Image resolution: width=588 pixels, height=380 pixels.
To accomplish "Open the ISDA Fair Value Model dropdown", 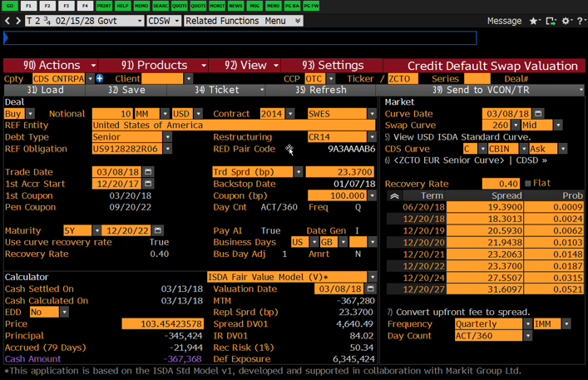I will click(372, 277).
